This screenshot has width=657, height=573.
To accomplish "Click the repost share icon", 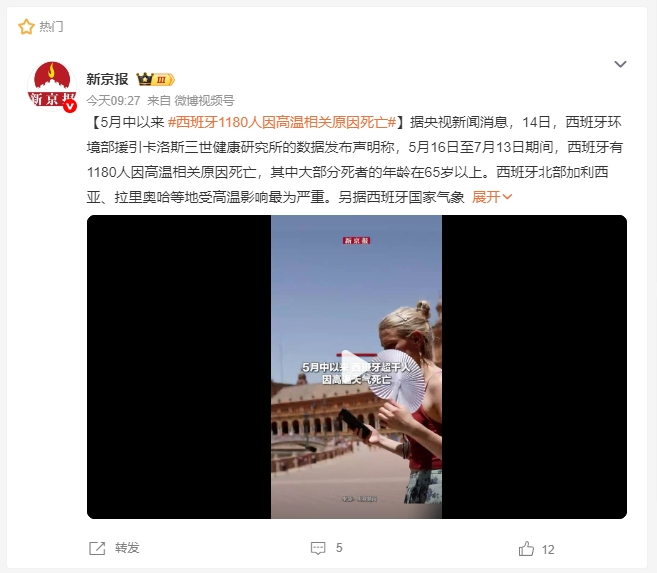I will click(97, 548).
